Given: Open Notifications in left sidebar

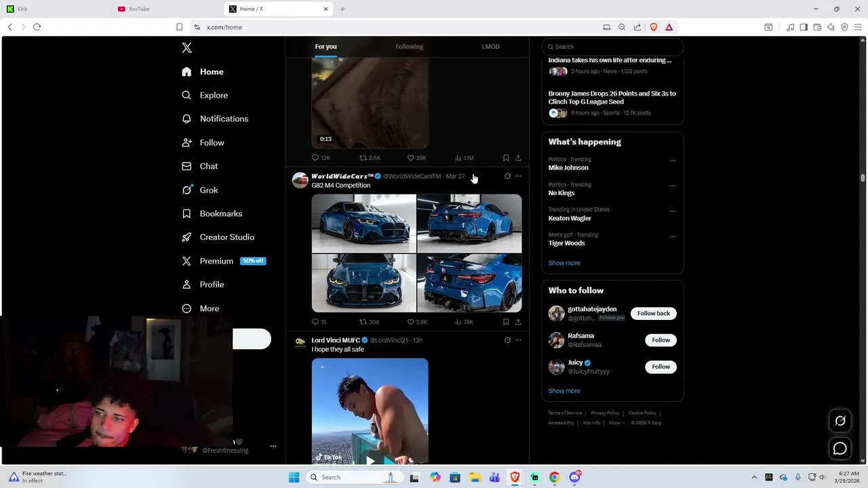Looking at the screenshot, I should pyautogui.click(x=215, y=119).
